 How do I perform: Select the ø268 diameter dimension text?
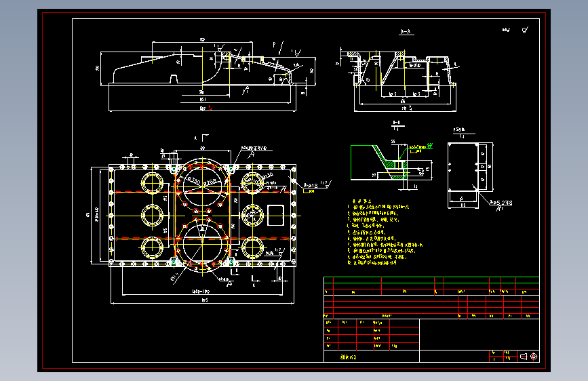pos(210,182)
